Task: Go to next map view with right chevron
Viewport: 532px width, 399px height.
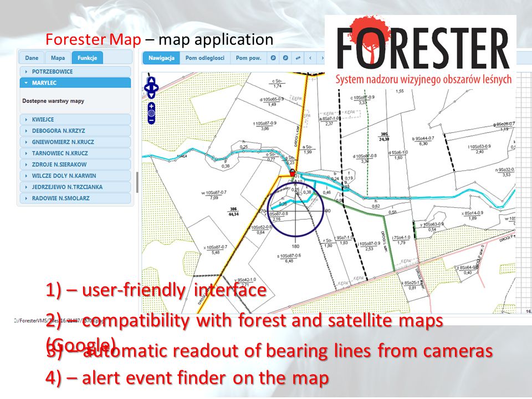Action: point(322,58)
